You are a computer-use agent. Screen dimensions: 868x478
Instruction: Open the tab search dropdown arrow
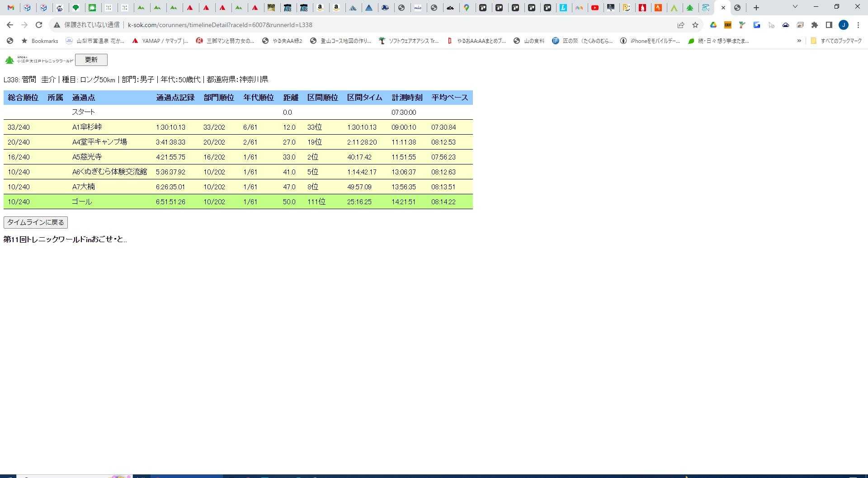pyautogui.click(x=795, y=7)
